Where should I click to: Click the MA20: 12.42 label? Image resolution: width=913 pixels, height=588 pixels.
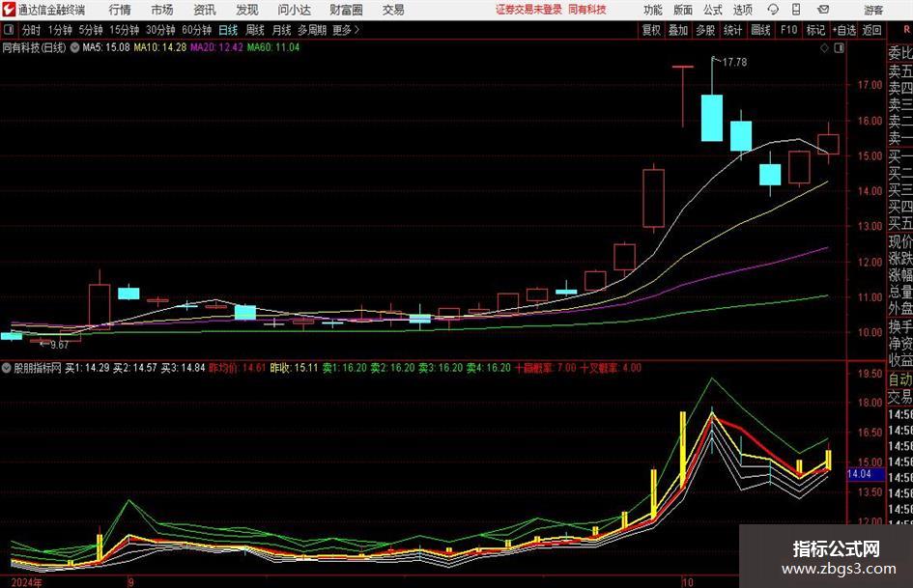coord(216,47)
